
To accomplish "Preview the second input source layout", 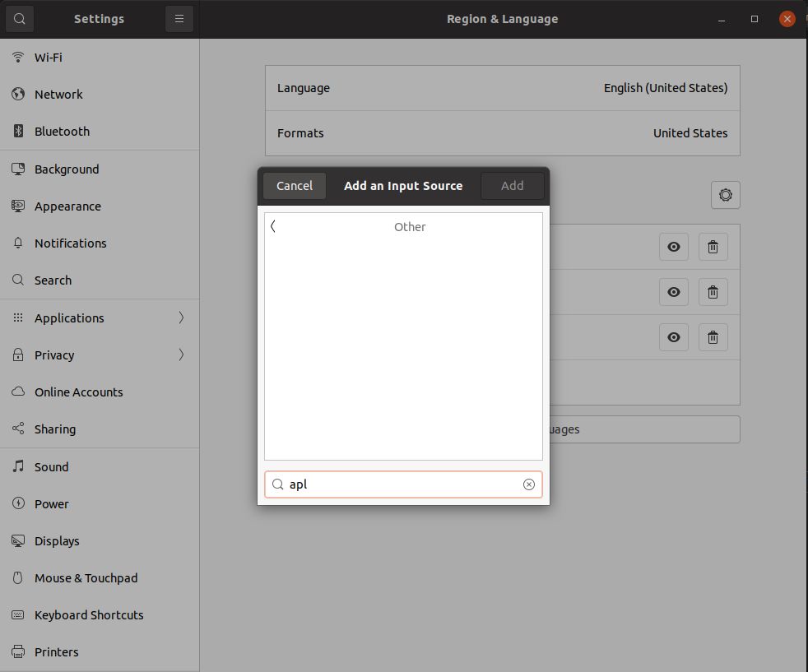I will [674, 293].
